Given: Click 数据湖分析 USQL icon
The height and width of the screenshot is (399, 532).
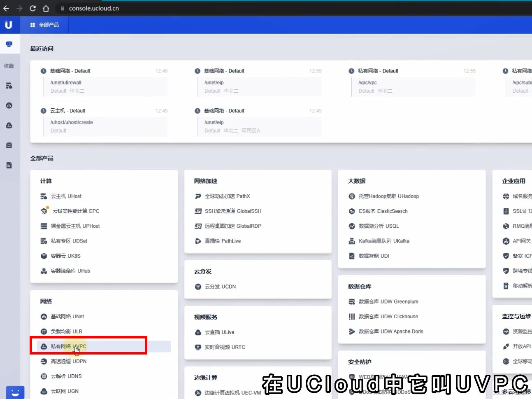Looking at the screenshot, I should click(352, 226).
